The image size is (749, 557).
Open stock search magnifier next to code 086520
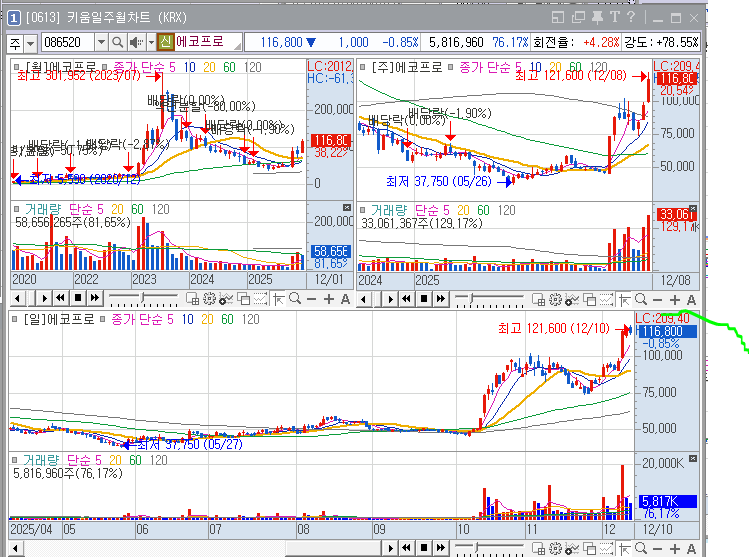pyautogui.click(x=117, y=43)
